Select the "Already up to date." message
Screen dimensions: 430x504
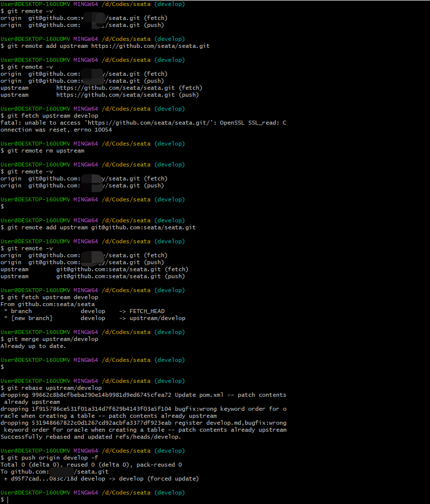click(35, 345)
